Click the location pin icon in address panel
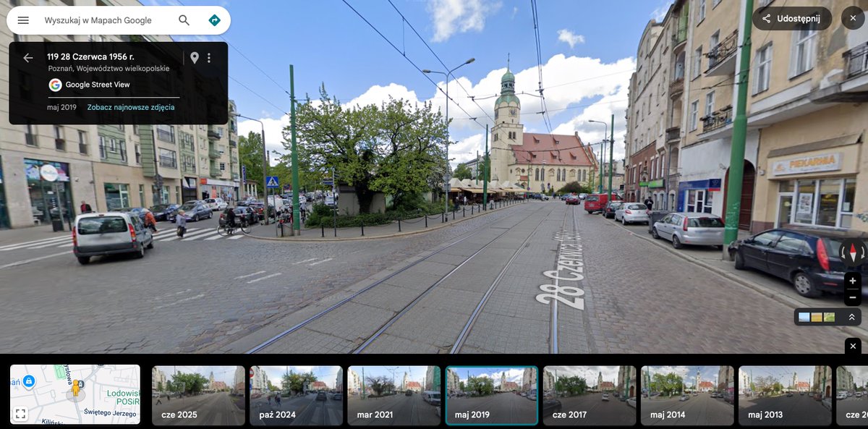 point(194,58)
